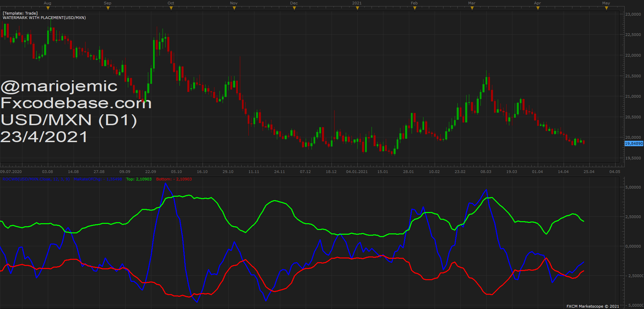The width and height of the screenshot is (644, 309).
Task: Click the orange triangle marker under Mar
Action: [472, 8]
